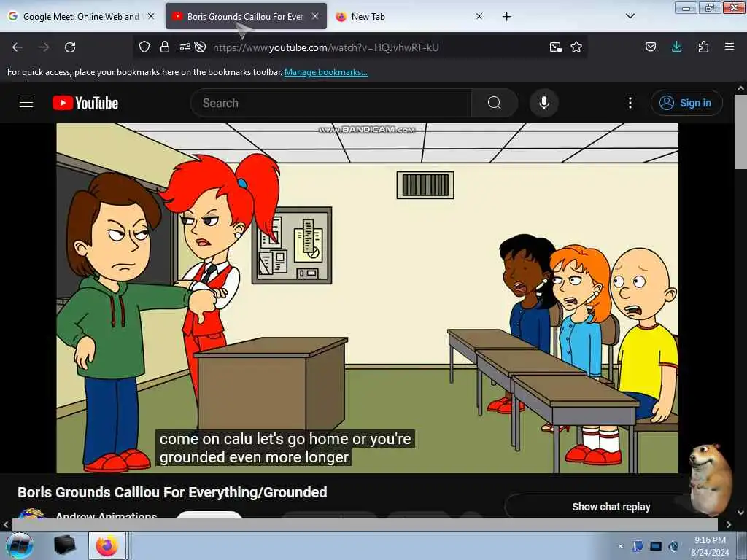Screen dimensions: 747x560
Task: Open the Windows Start menu
Action: [20, 545]
